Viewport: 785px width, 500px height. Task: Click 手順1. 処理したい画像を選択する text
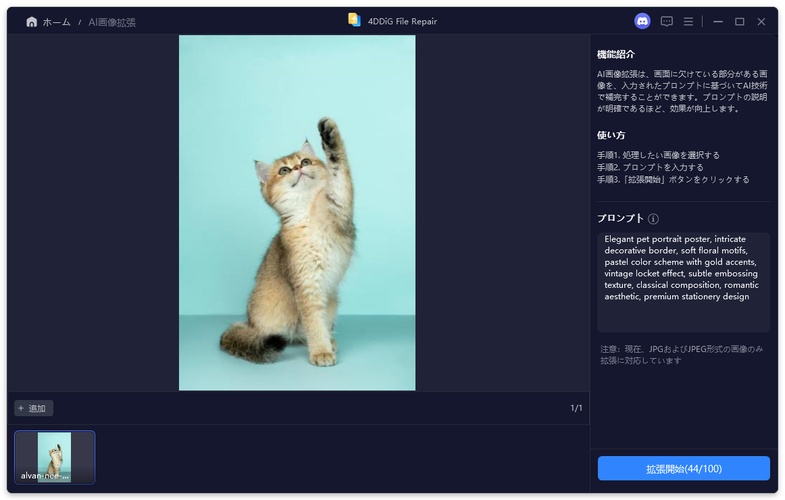[x=658, y=155]
